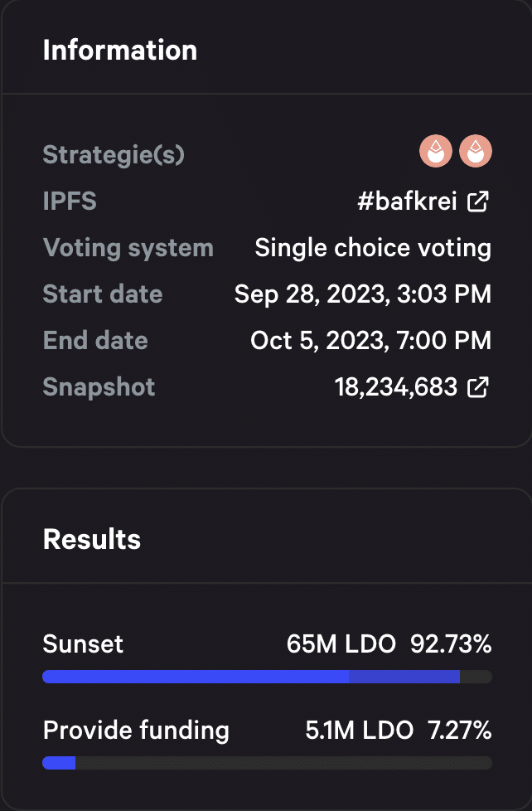Viewport: 532px width, 811px height.
Task: Open snapshot block 18,234,683 link
Action: pyautogui.click(x=396, y=387)
